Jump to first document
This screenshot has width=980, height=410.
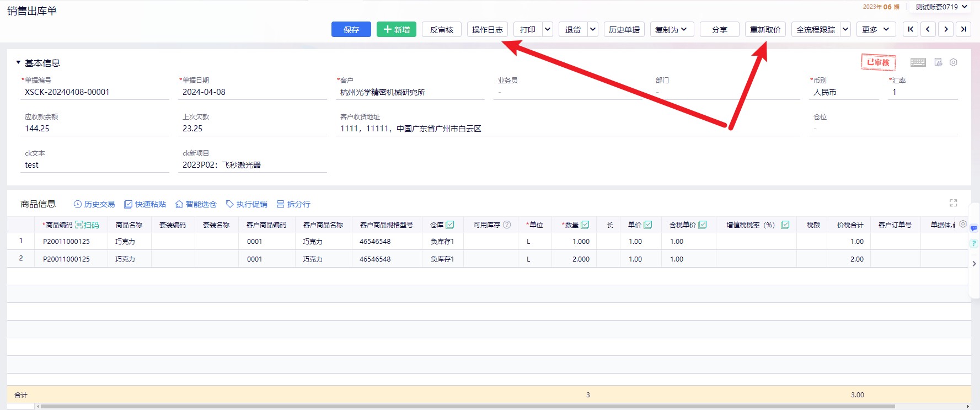tap(911, 29)
